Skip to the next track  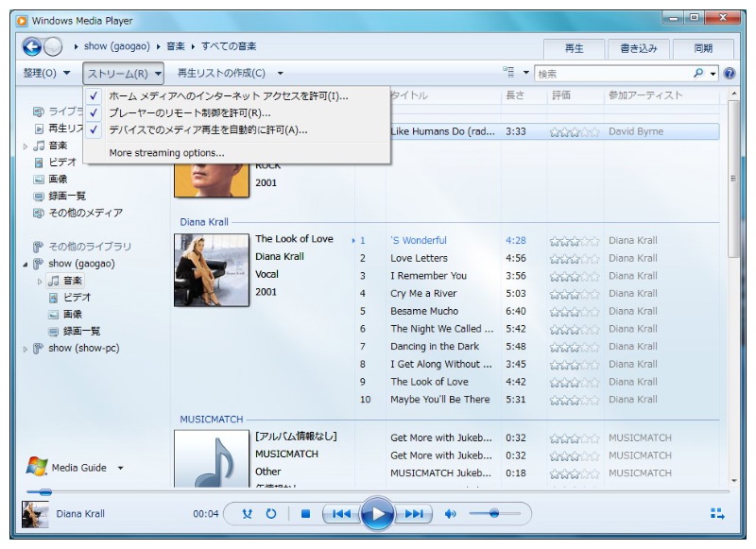click(414, 514)
